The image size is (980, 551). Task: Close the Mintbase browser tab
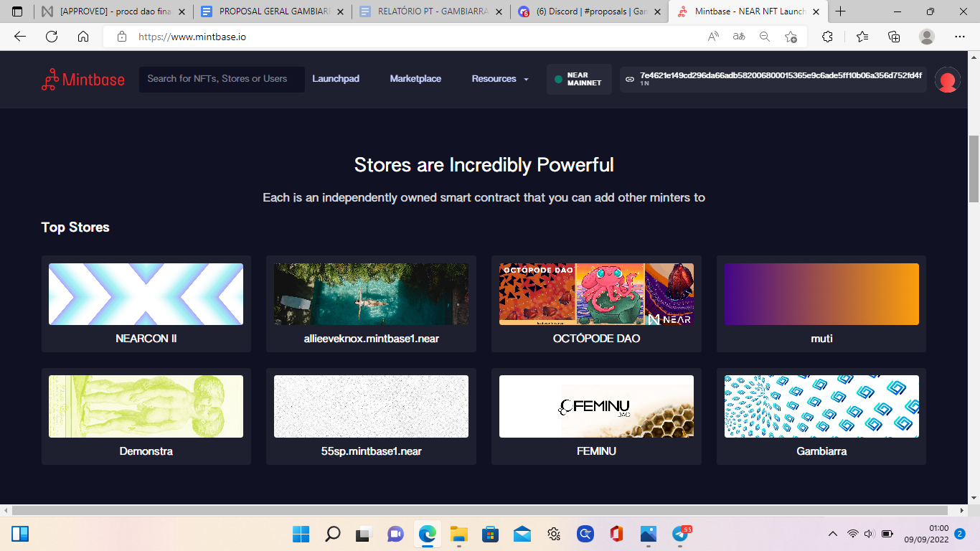coord(815,11)
